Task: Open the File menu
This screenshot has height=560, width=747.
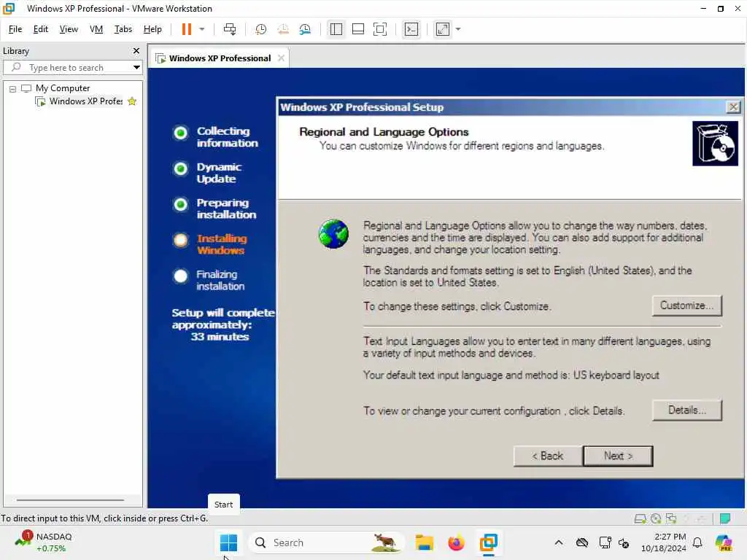Action: point(15,29)
